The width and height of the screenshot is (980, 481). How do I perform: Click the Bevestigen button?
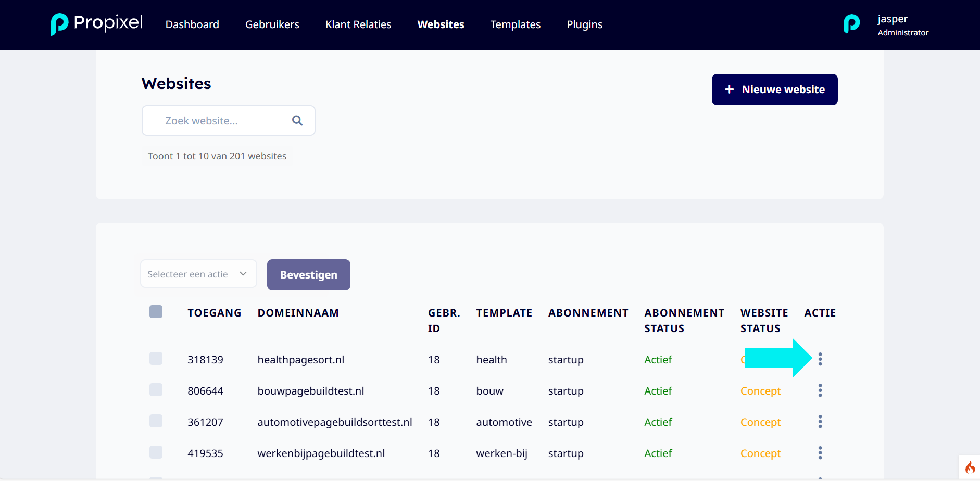pyautogui.click(x=309, y=275)
